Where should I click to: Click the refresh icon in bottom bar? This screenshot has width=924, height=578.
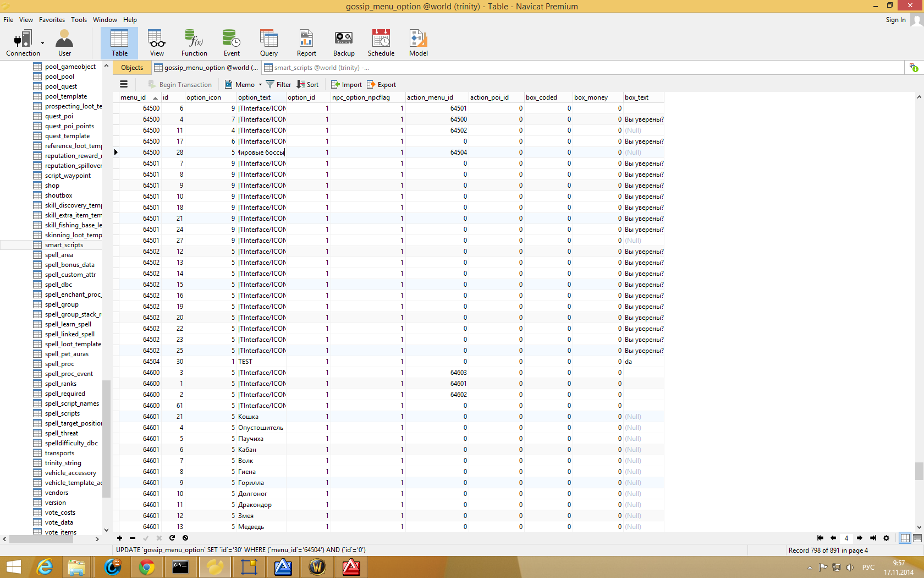tap(172, 538)
